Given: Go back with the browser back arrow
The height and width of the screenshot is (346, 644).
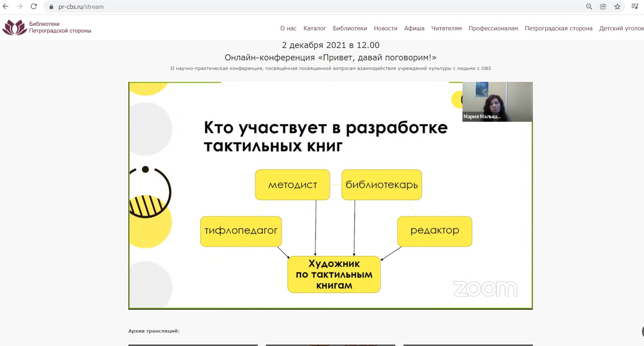Looking at the screenshot, I should (6, 7).
